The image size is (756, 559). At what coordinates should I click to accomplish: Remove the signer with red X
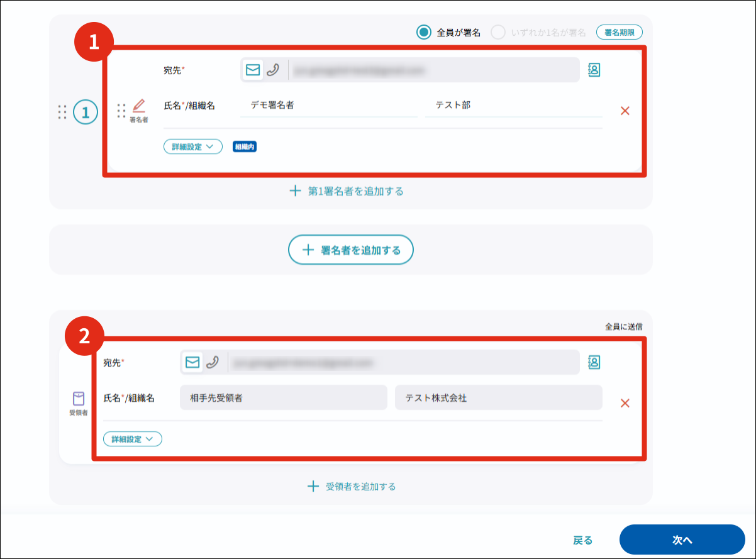click(625, 111)
